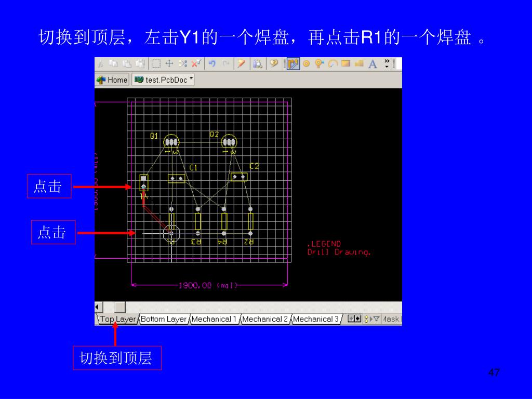
Task: Click the R1 bottom pad on the PCB
Action: [x=171, y=233]
